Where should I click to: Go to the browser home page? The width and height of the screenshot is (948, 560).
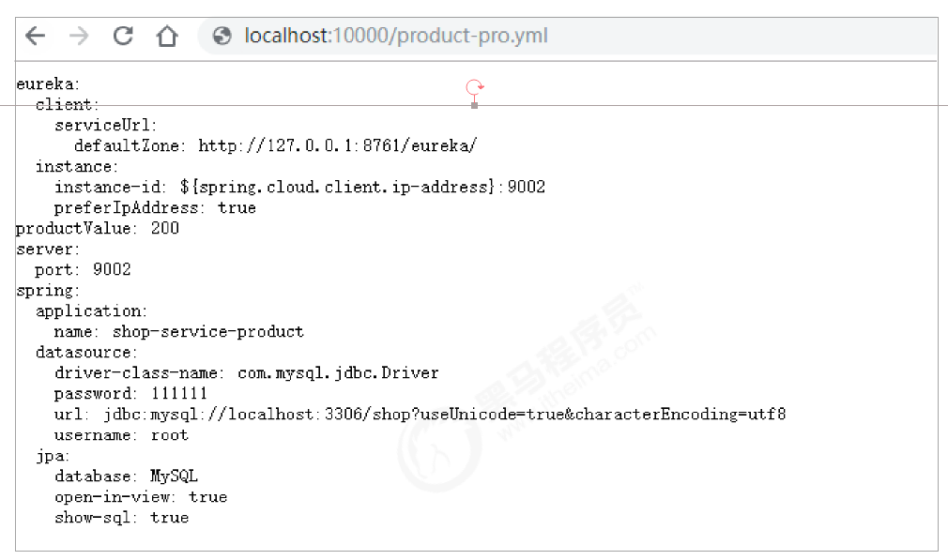coord(167,37)
